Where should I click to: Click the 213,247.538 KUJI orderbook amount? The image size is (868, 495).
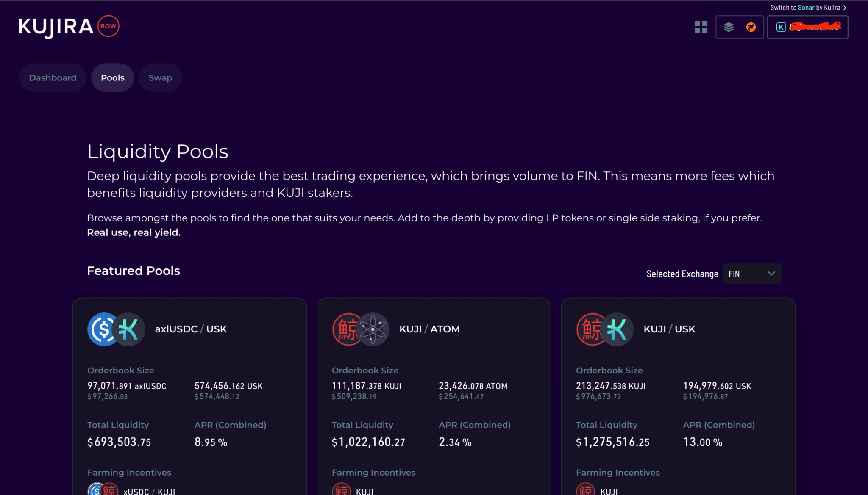[611, 386]
